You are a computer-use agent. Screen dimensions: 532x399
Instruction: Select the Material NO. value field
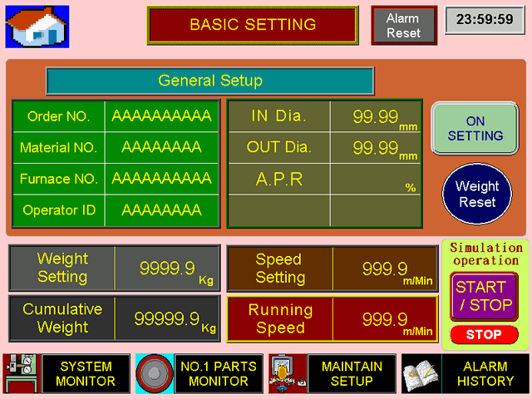[x=161, y=147]
